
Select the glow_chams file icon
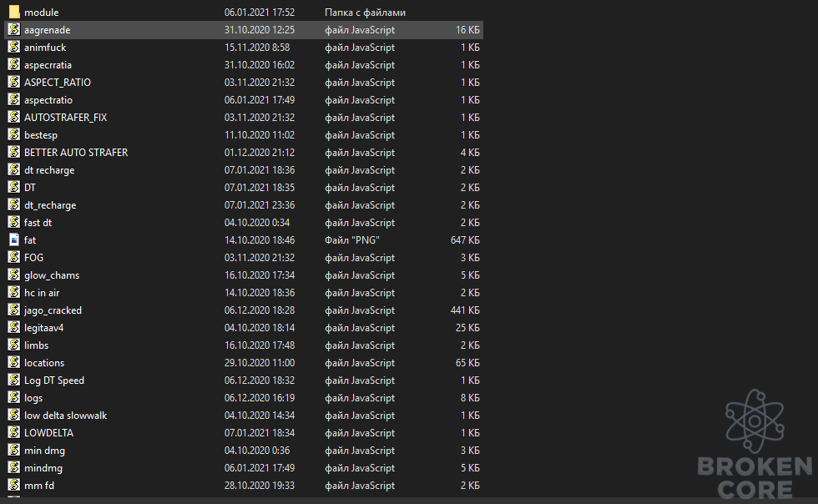click(x=14, y=275)
